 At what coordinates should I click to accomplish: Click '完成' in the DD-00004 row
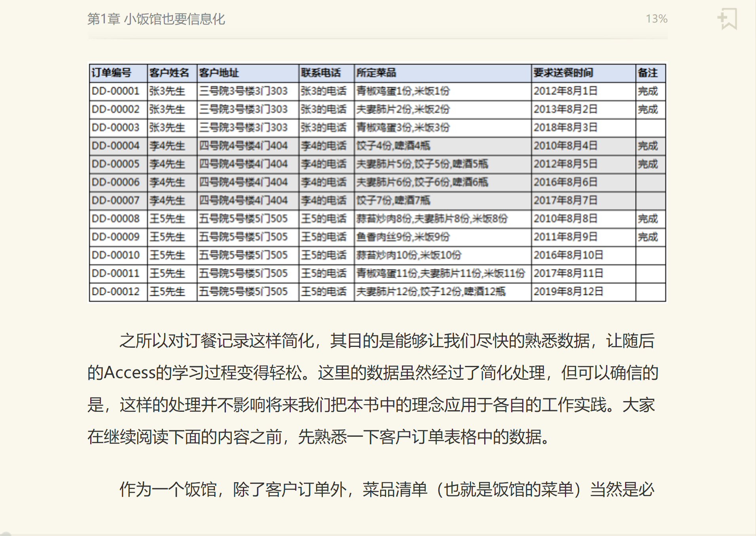click(648, 146)
